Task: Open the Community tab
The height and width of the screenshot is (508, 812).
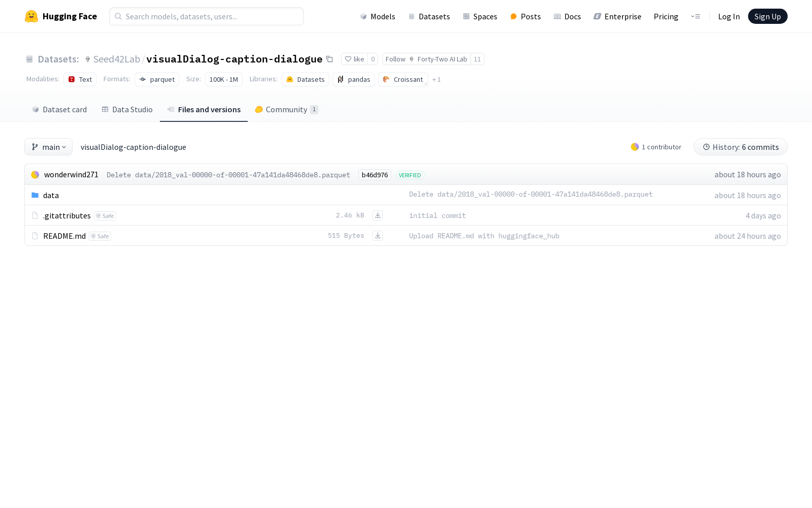Action: 287,109
